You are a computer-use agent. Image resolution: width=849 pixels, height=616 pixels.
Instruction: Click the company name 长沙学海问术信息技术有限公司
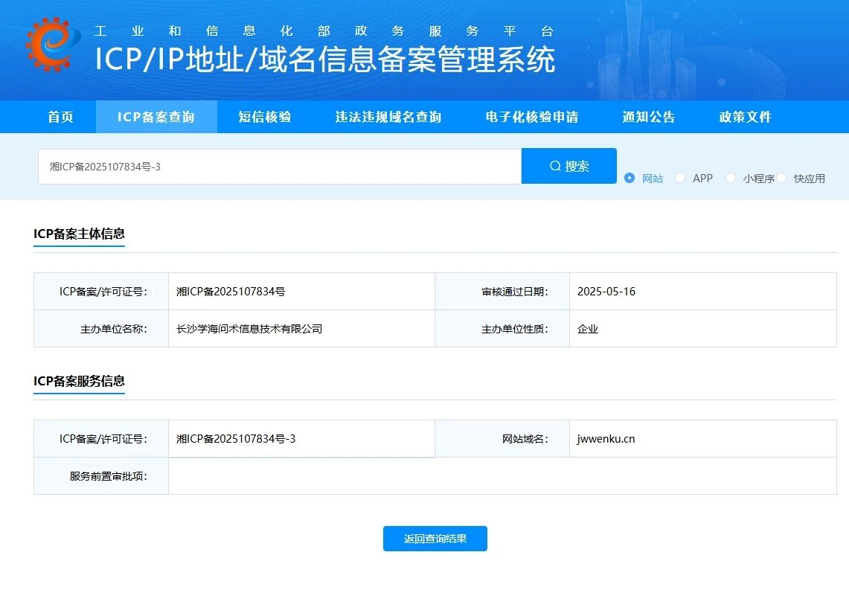click(249, 329)
